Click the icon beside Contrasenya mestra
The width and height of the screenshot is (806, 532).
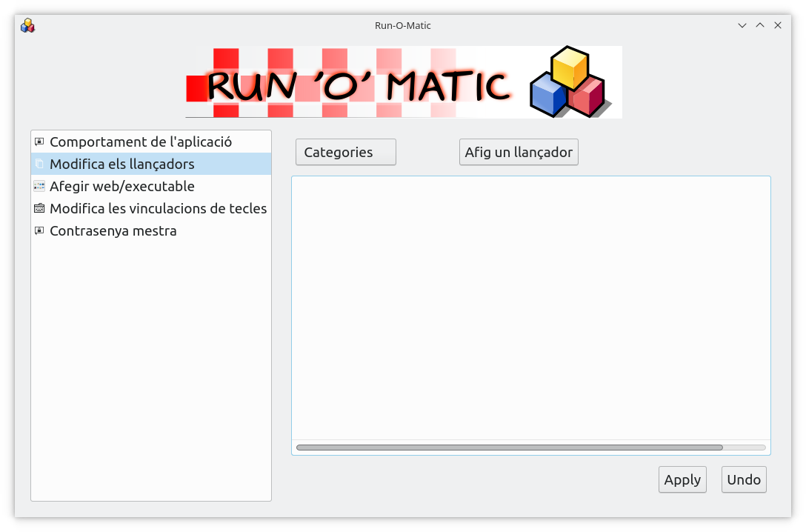39,230
